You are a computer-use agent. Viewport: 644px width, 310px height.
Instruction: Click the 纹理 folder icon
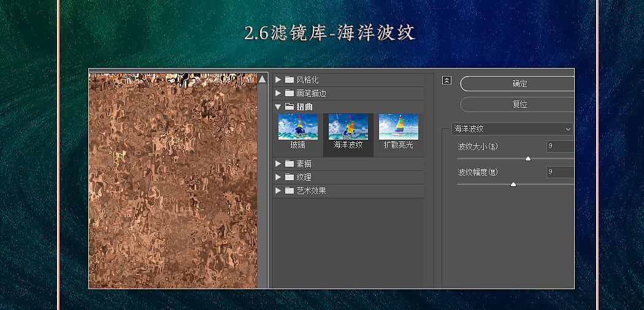(x=289, y=177)
